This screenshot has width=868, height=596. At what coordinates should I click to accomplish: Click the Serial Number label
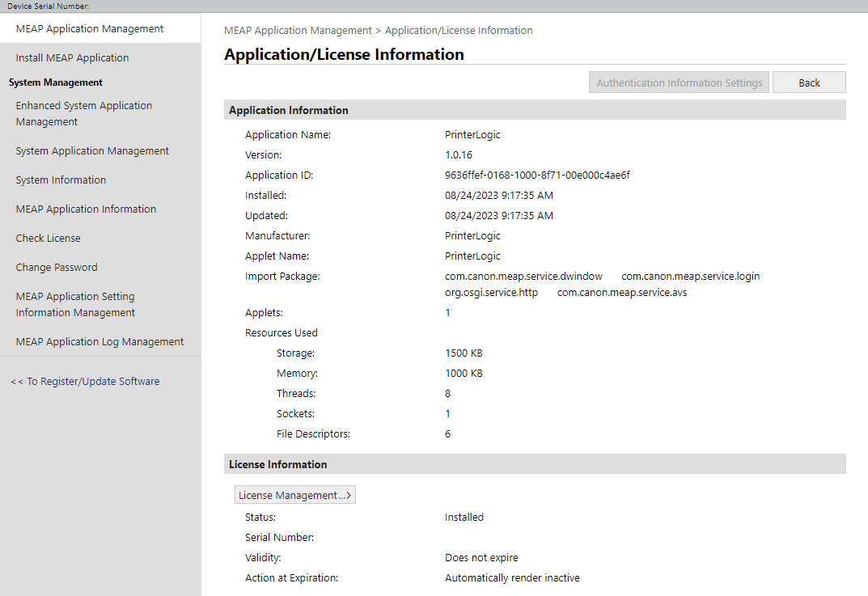coord(279,537)
